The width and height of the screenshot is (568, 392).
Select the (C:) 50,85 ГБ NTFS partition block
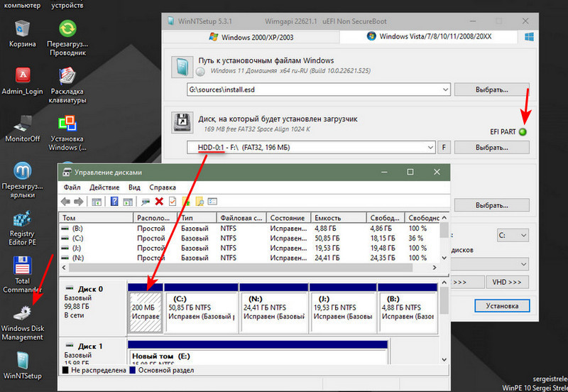[x=202, y=312]
